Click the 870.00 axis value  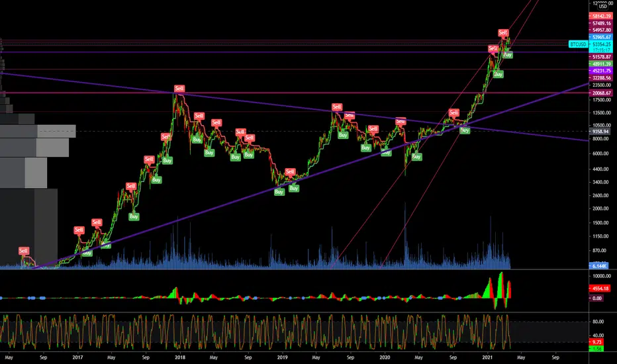(x=600, y=250)
